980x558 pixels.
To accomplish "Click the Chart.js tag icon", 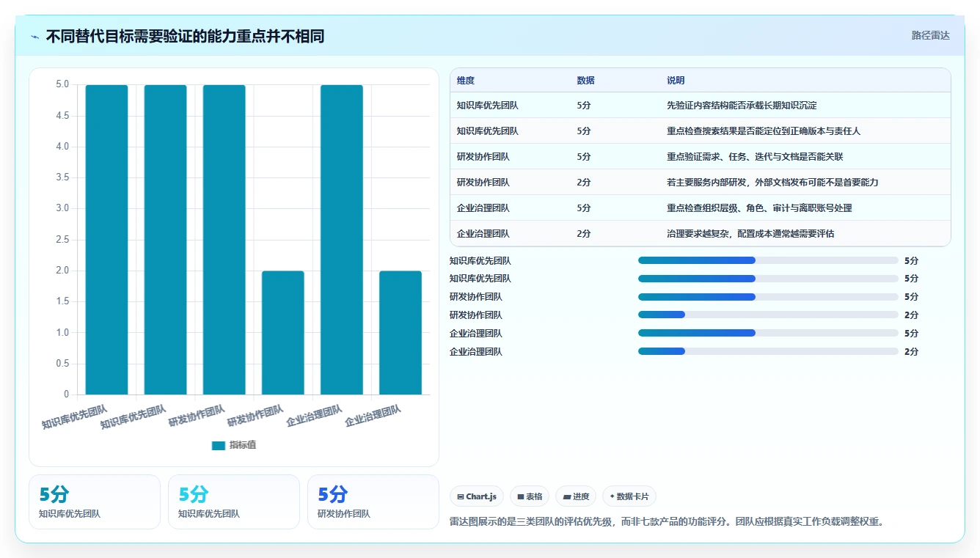I will (460, 496).
